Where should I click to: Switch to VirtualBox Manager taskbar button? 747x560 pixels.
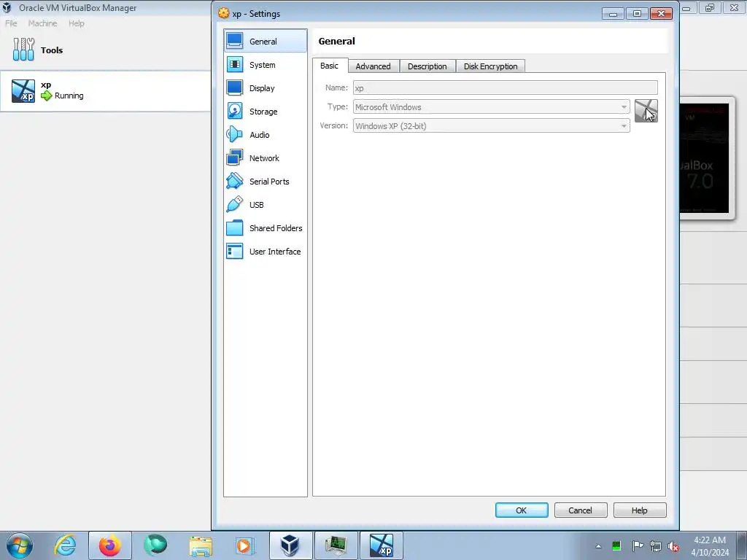tap(290, 545)
